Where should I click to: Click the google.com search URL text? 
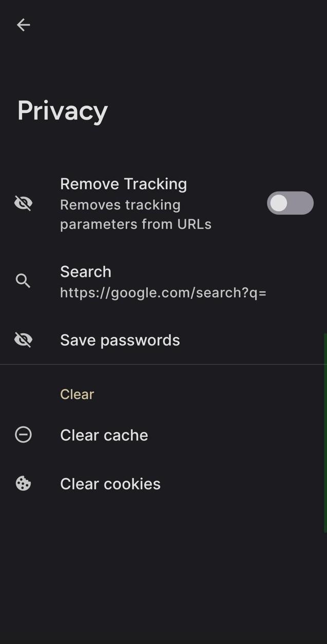tap(163, 292)
